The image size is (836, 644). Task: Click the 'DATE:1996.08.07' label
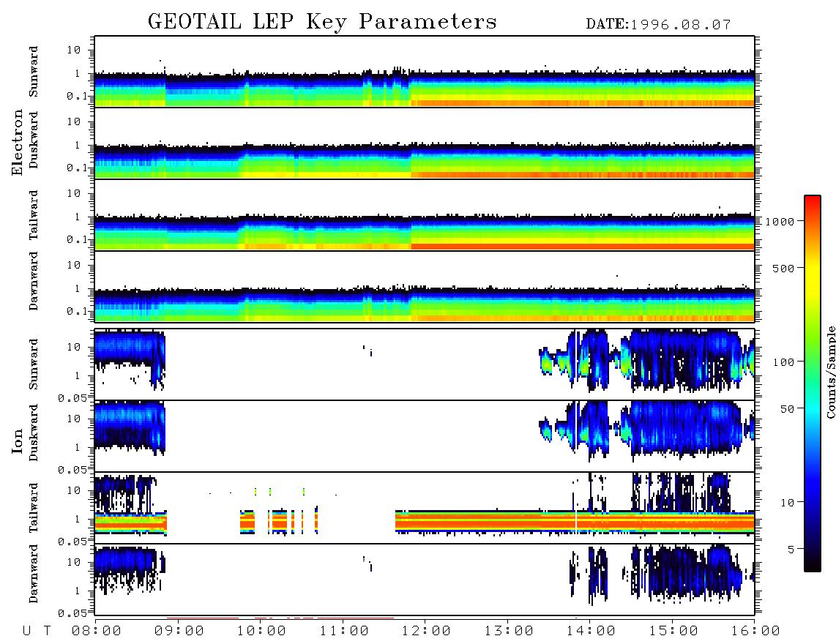coord(658,25)
